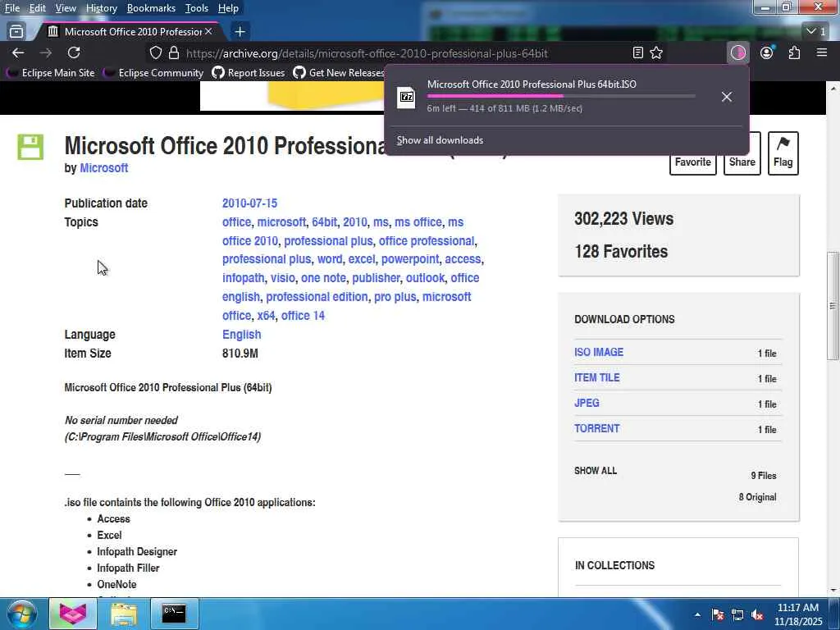This screenshot has width=840, height=630.
Task: Click the page vertical scrollbar thumb
Action: (833, 306)
